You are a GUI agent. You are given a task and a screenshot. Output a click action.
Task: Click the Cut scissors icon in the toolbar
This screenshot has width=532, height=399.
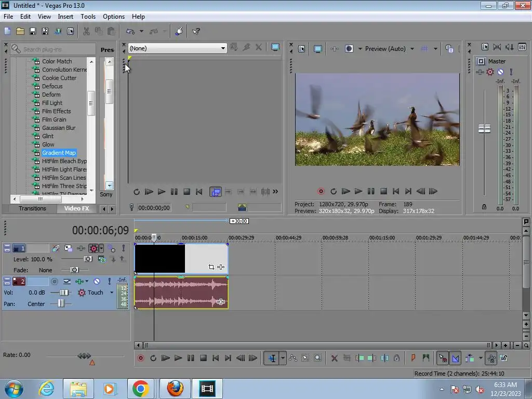(x=87, y=31)
